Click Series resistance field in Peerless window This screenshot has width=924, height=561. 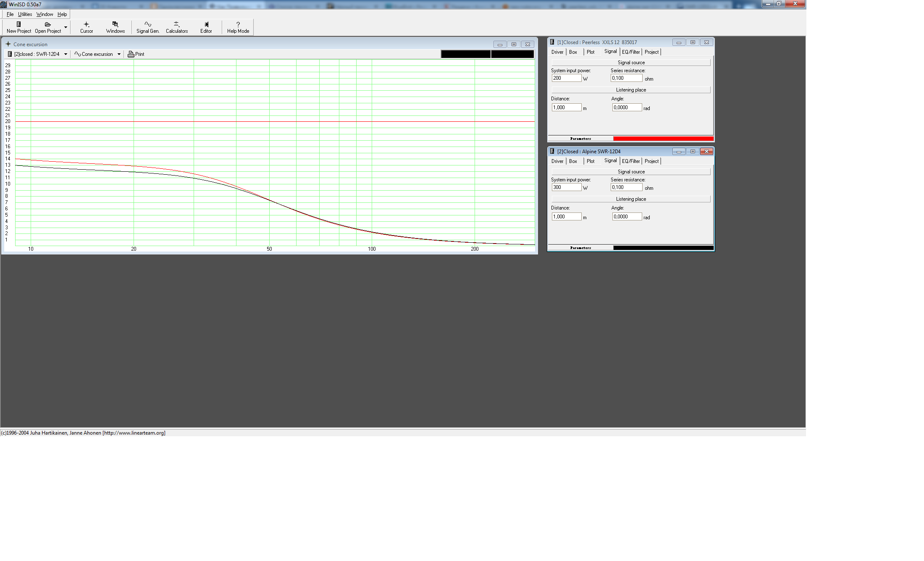tap(626, 78)
